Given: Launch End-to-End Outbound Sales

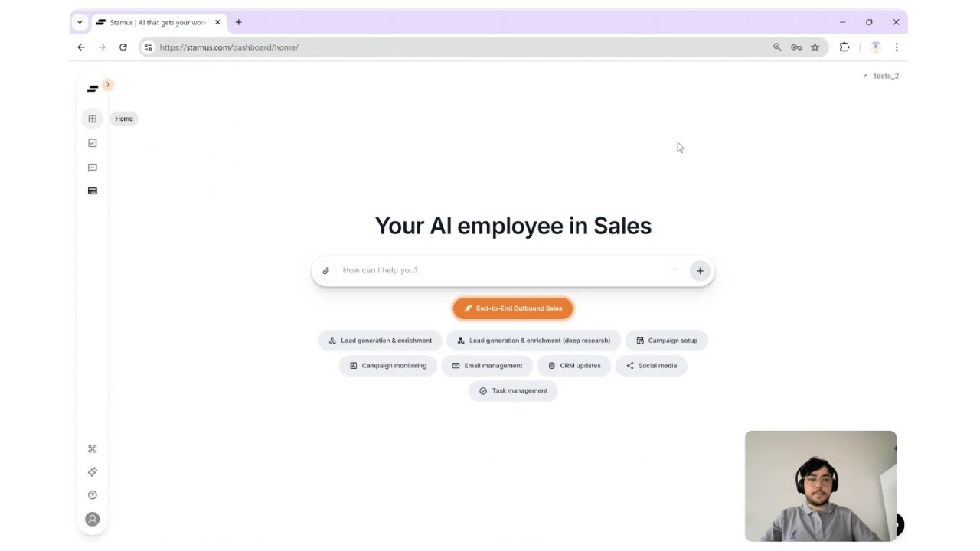Looking at the screenshot, I should 513,308.
